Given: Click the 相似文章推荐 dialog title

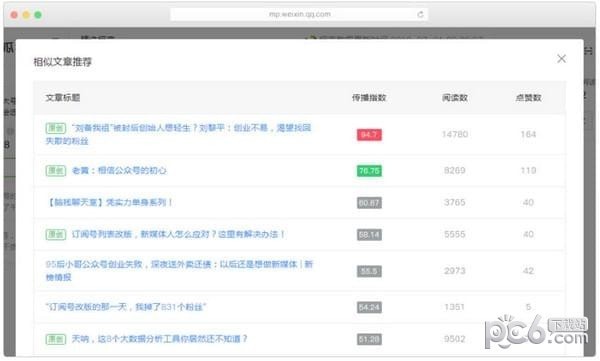Looking at the screenshot, I should tap(63, 62).
